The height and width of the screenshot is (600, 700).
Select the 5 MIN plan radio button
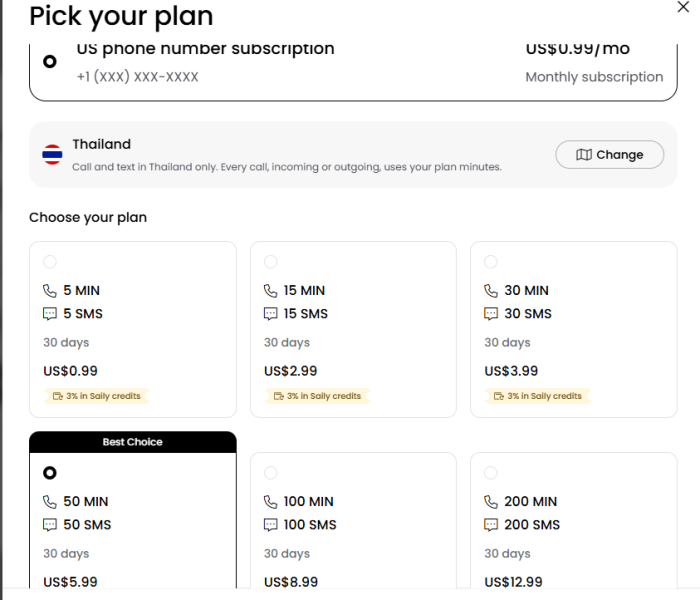point(50,262)
